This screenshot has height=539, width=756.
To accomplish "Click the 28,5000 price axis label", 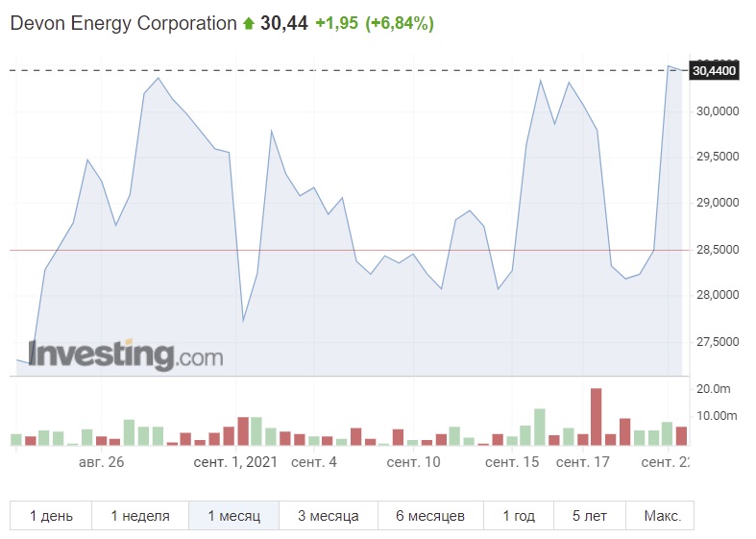I will pyautogui.click(x=718, y=250).
